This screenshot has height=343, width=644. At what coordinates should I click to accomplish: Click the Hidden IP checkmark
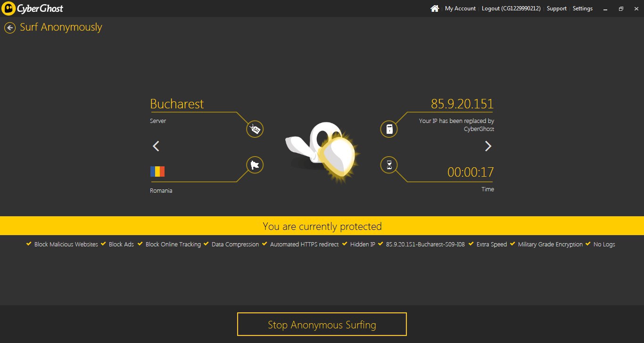click(345, 244)
